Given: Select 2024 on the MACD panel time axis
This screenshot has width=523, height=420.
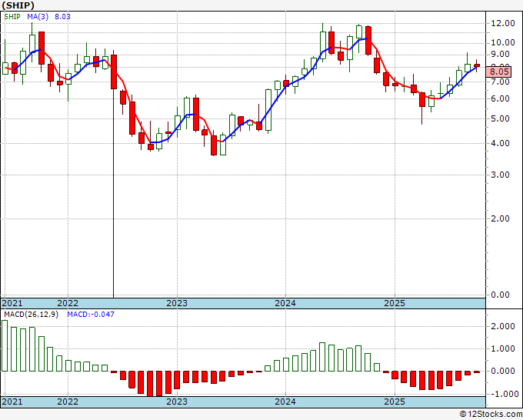Looking at the screenshot, I should point(285,402).
